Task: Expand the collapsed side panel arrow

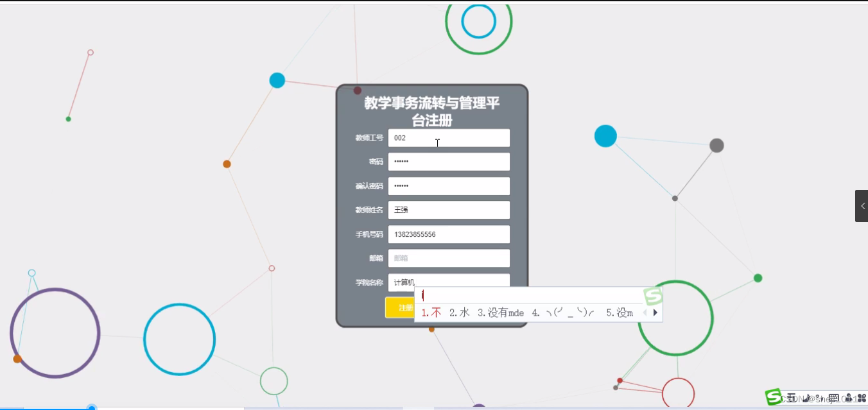Action: tap(862, 206)
